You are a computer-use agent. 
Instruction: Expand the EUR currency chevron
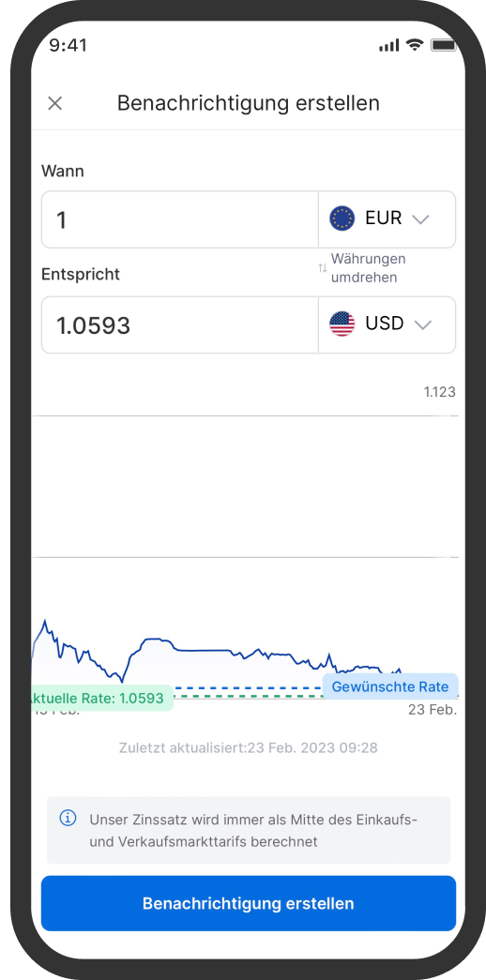(421, 219)
